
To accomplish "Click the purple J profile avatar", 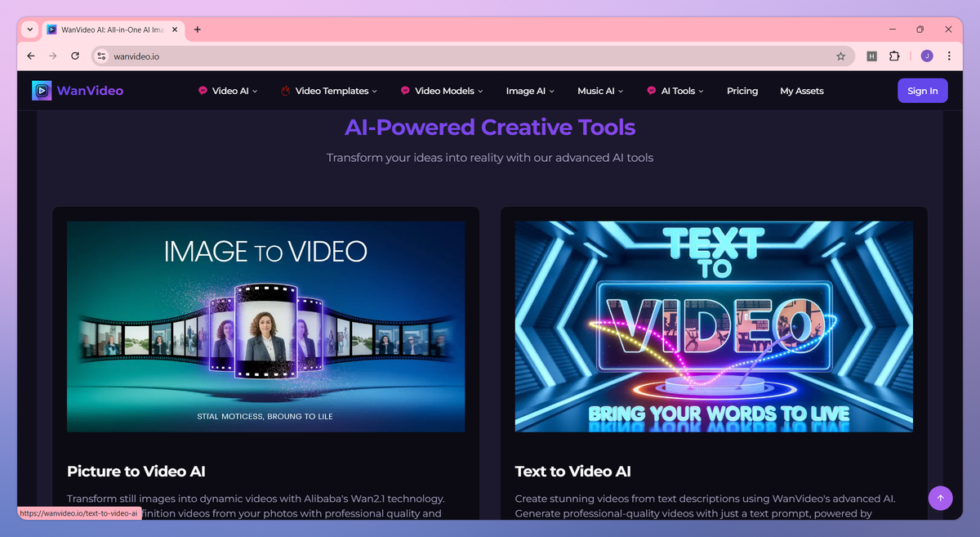I will coord(927,56).
